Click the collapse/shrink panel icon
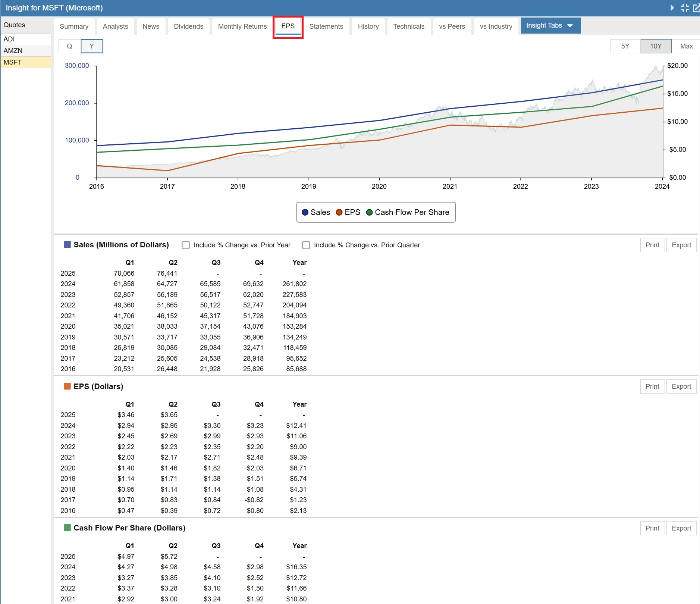Image resolution: width=700 pixels, height=604 pixels. (684, 8)
